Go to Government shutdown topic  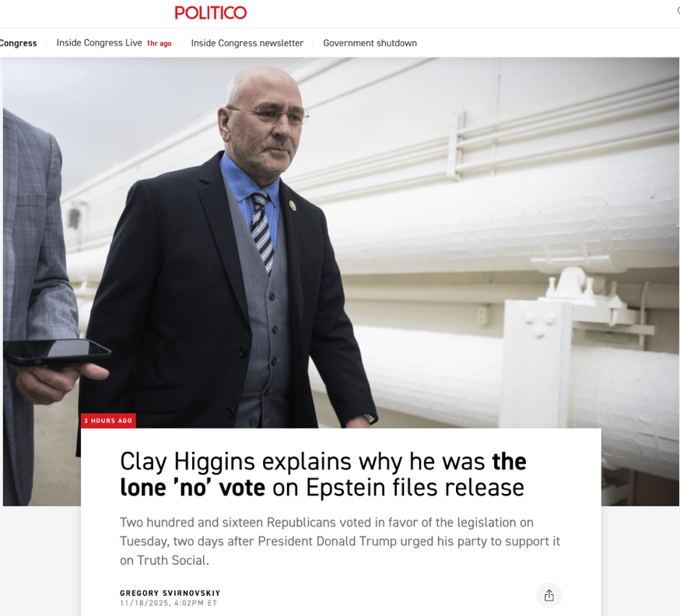tap(370, 43)
